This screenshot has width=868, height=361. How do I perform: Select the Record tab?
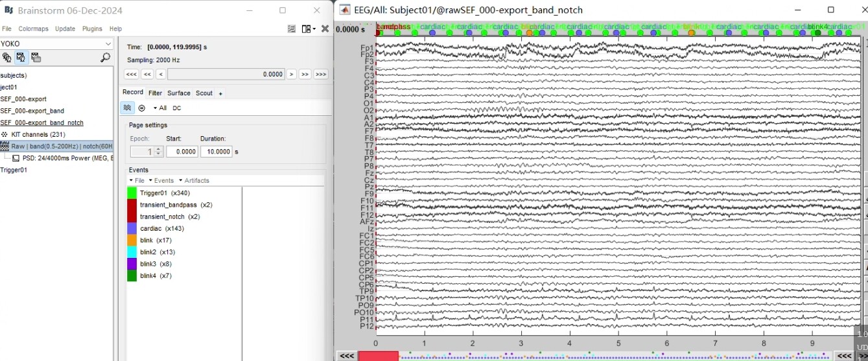tap(133, 93)
